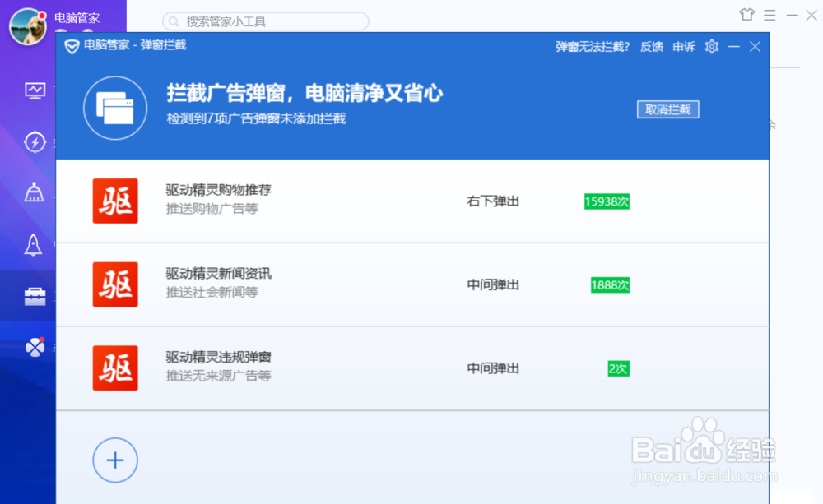The height and width of the screenshot is (504, 823).
Task: Click 申诉 link
Action: pyautogui.click(x=683, y=47)
